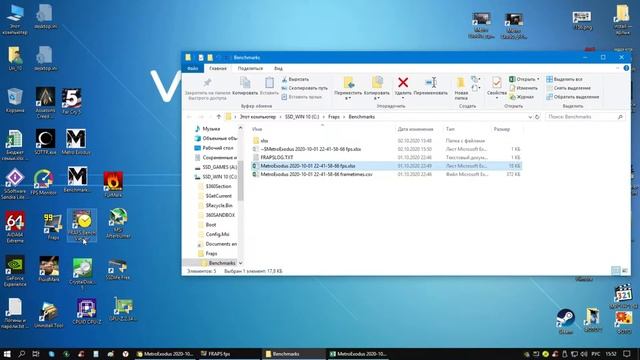
Task: Open the FRAPS Bench Viewer desktop icon
Action: click(82, 224)
